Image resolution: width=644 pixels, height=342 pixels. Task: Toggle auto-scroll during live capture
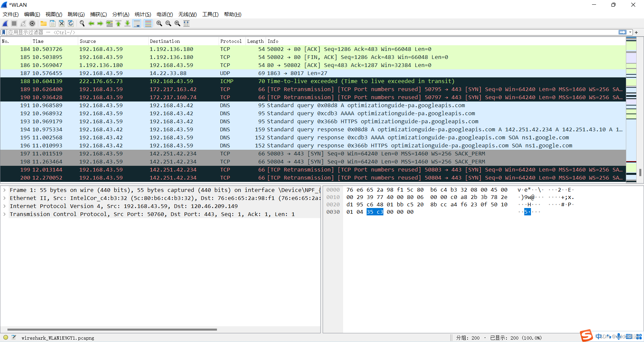[x=137, y=23]
